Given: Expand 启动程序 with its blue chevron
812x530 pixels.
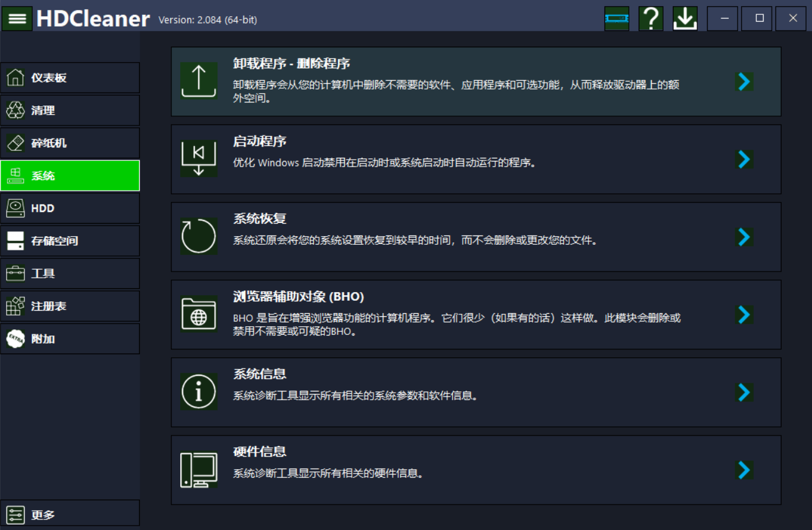Looking at the screenshot, I should pyautogui.click(x=744, y=159).
